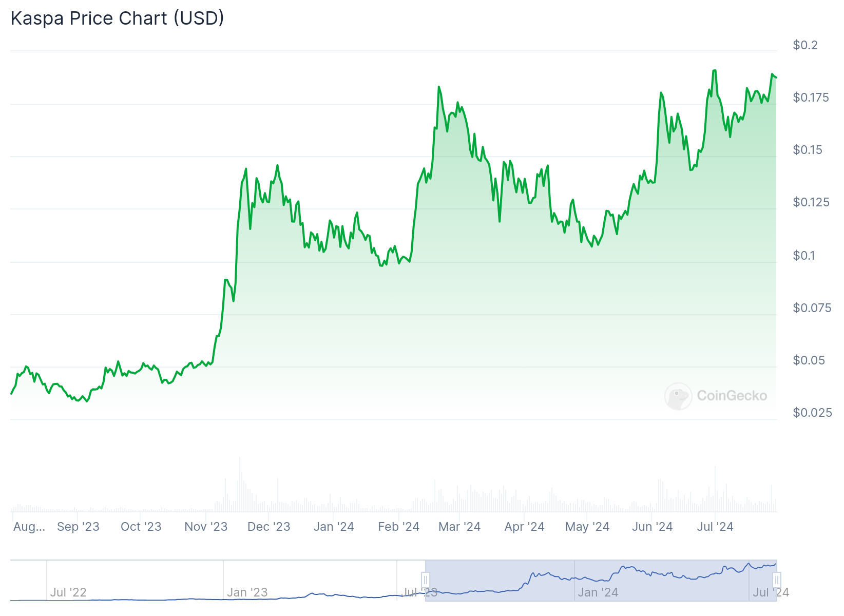Screen dimensions: 844x616
Task: Click the $0.025 y-axis label
Action: click(x=812, y=413)
